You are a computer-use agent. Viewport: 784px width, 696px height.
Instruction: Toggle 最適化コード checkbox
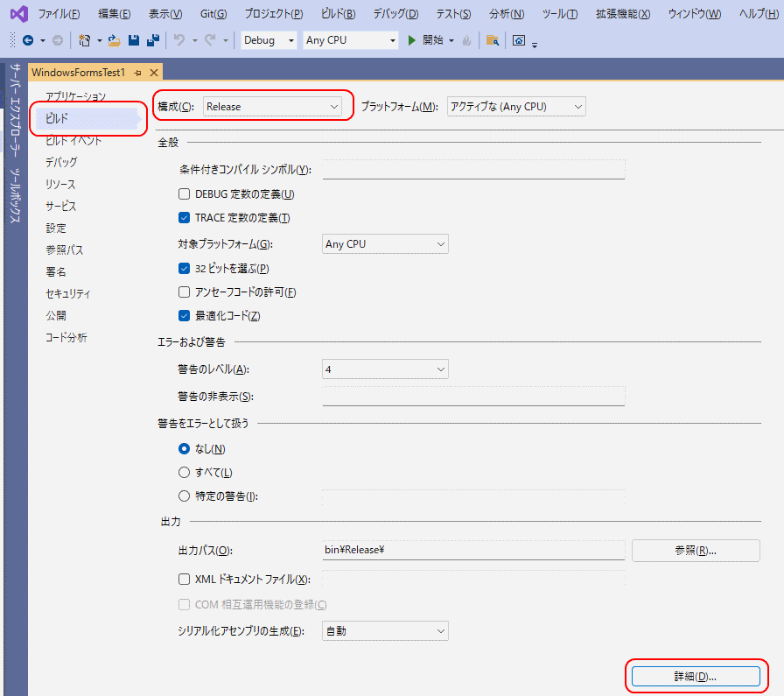[x=184, y=316]
